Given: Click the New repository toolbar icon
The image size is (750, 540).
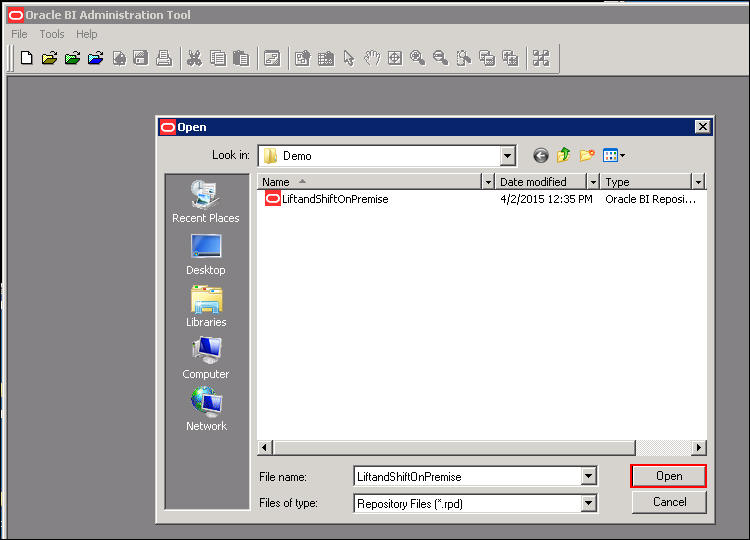Looking at the screenshot, I should point(27,58).
